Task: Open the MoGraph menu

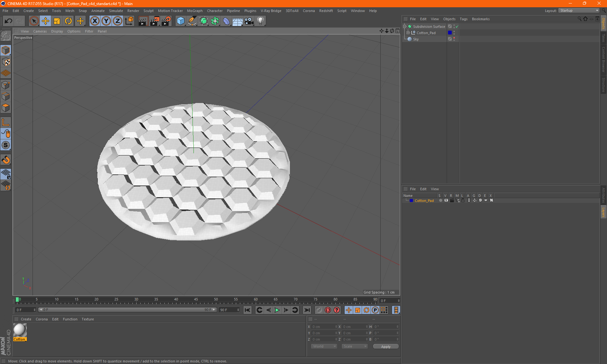Action: point(195,11)
